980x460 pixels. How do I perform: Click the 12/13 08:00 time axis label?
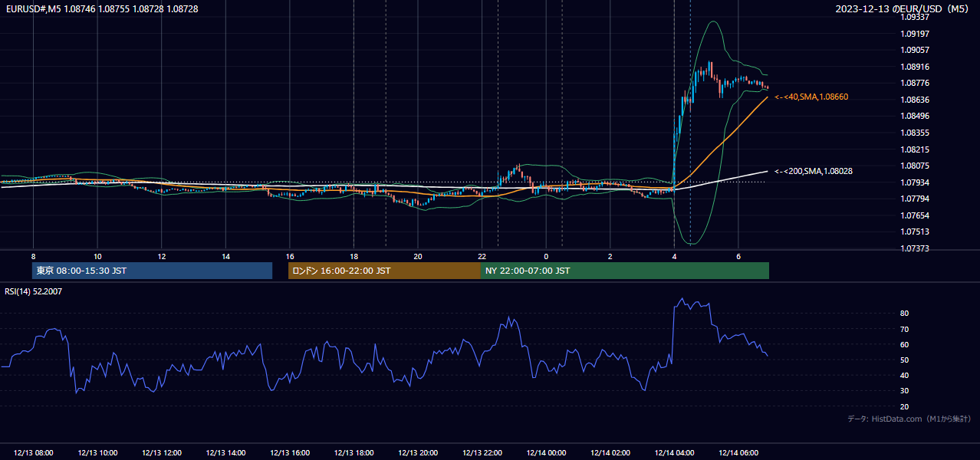click(x=33, y=453)
